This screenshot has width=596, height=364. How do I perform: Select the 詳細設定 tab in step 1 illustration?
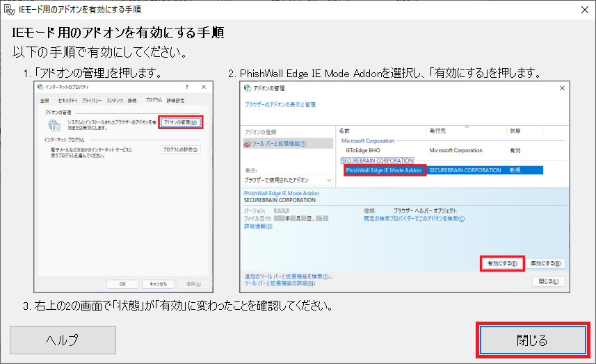tap(176, 101)
